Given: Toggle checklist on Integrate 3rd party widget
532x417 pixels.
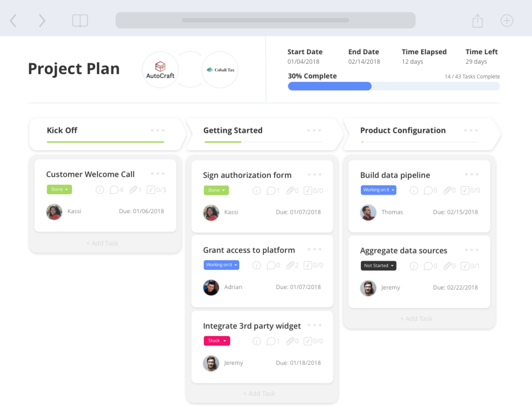Looking at the screenshot, I should 313,341.
